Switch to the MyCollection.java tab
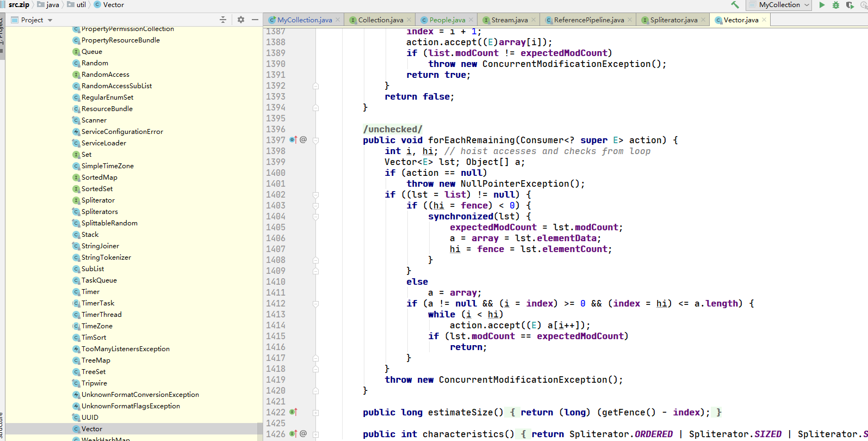 [x=305, y=20]
